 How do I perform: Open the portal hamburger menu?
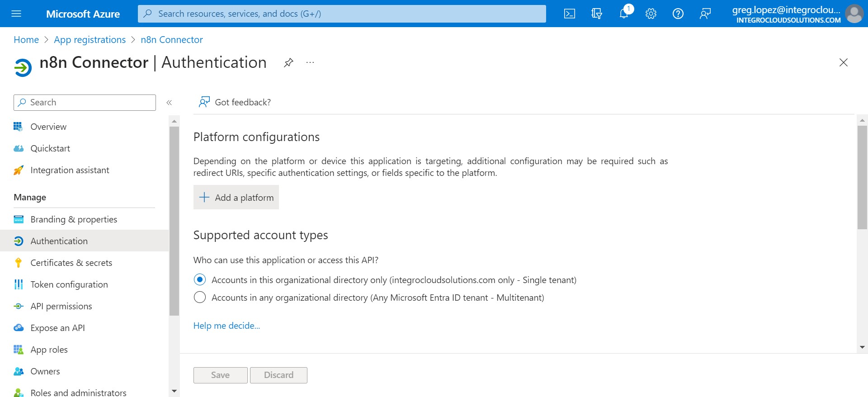[16, 14]
